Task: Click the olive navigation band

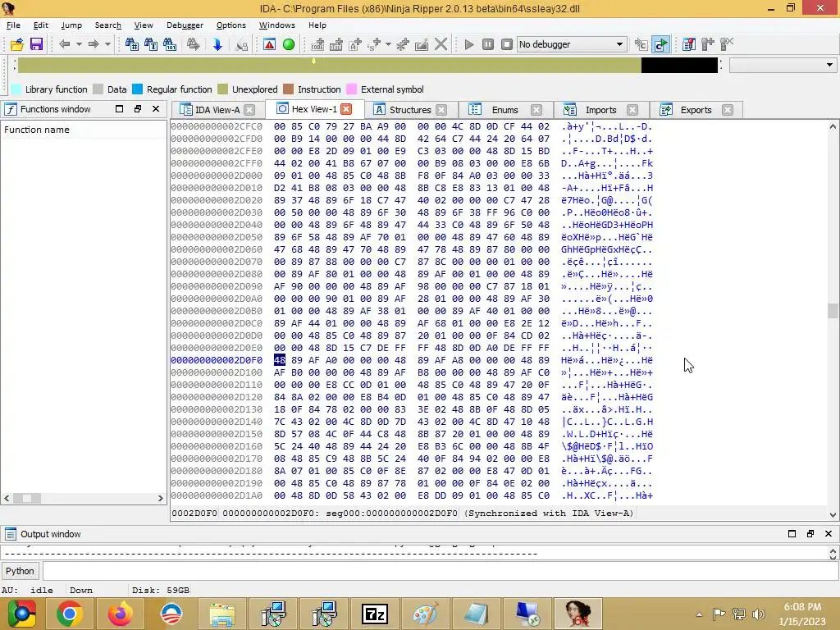Action: click(330, 66)
